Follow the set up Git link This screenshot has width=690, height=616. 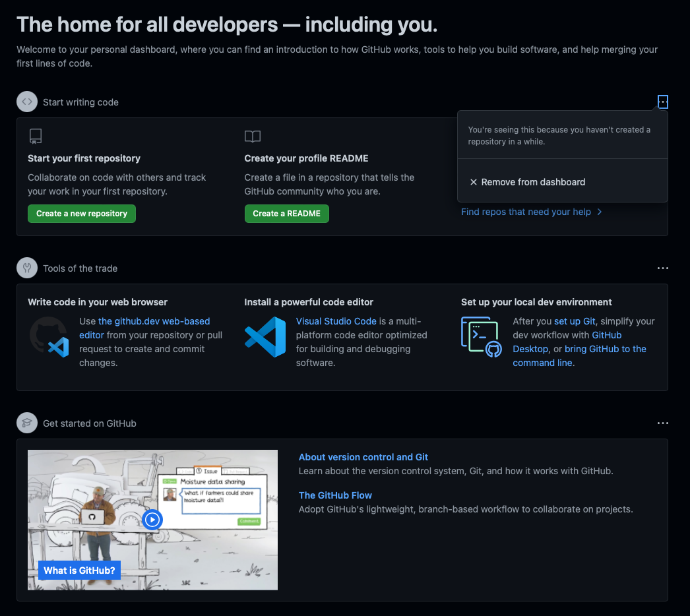[x=575, y=322]
